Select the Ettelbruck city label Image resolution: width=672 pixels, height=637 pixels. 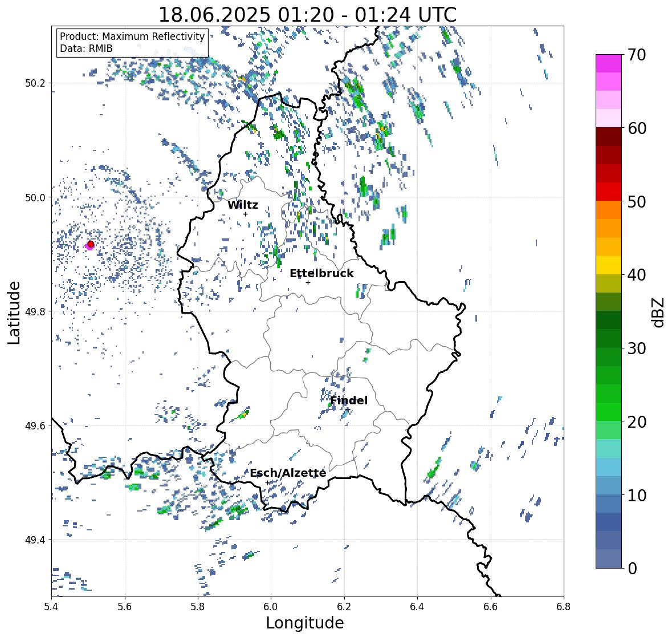tap(321, 274)
